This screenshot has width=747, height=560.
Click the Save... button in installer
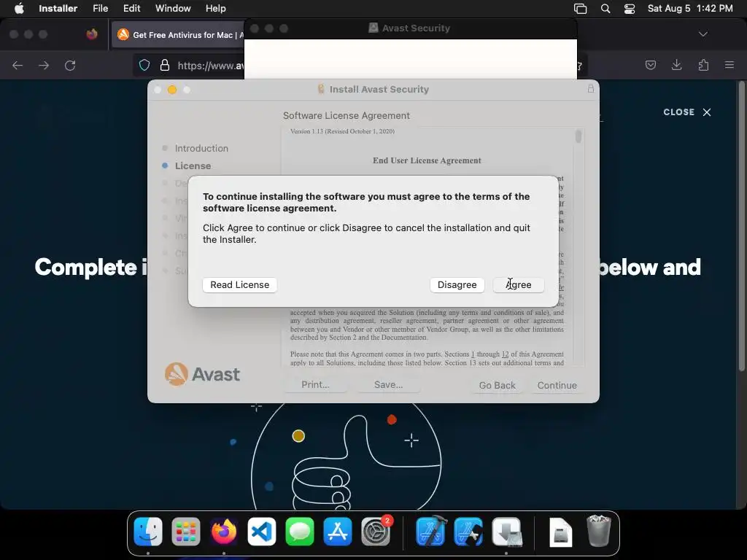(388, 385)
